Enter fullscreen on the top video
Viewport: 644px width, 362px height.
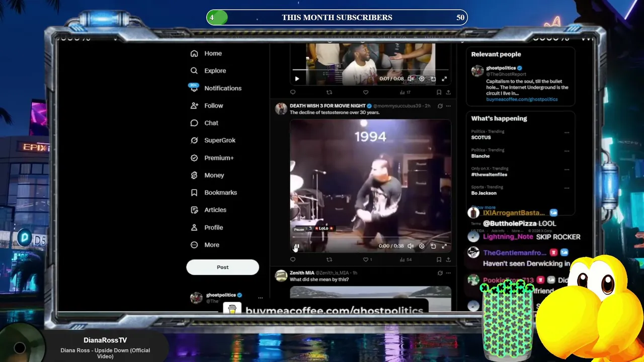(x=444, y=78)
